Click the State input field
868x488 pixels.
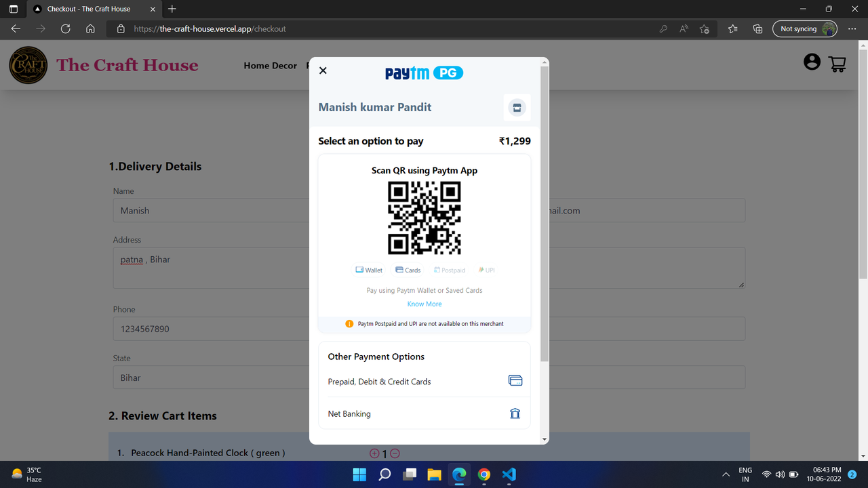[x=211, y=378]
